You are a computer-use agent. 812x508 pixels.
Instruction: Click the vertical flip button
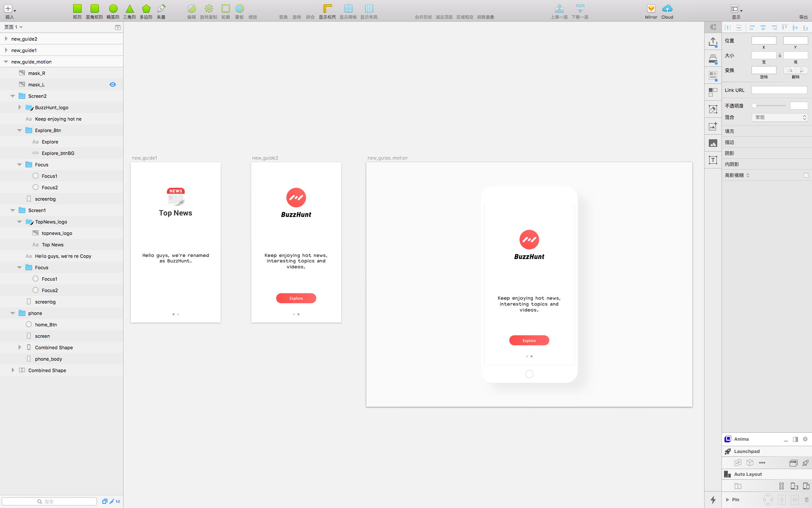[801, 70]
